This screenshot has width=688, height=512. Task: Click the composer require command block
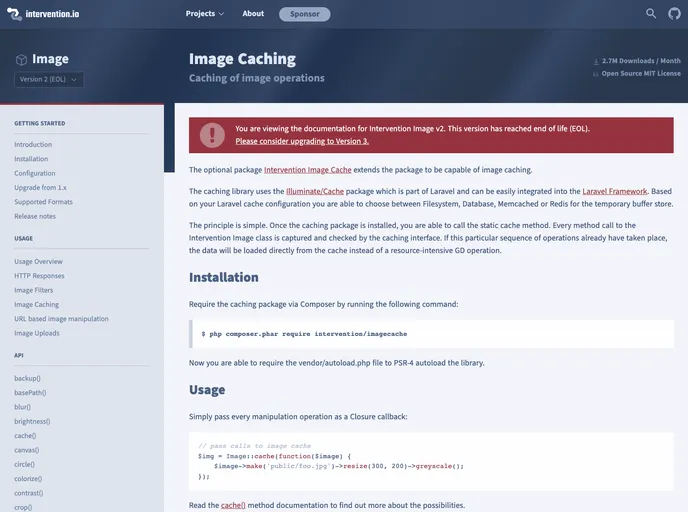[431, 333]
